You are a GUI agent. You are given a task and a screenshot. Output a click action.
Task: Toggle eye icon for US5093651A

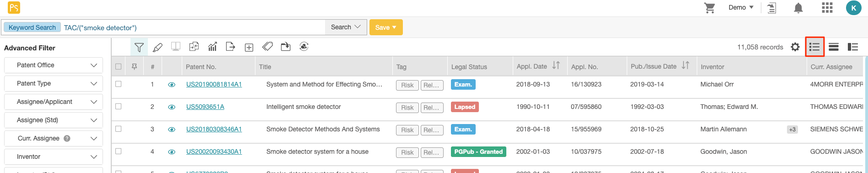click(172, 107)
